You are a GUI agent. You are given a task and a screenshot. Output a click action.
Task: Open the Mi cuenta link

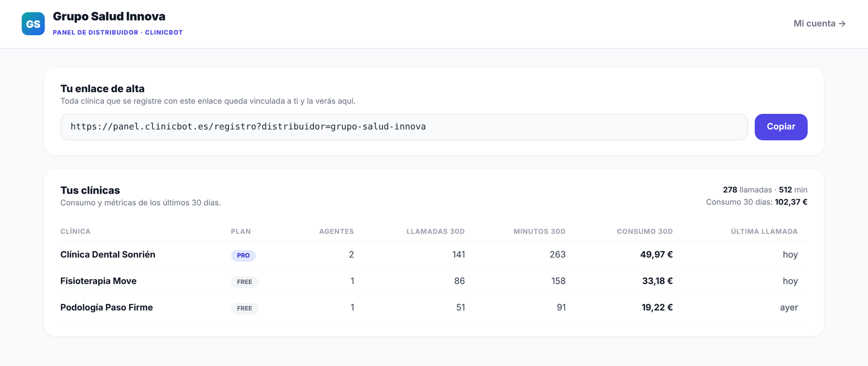click(819, 23)
